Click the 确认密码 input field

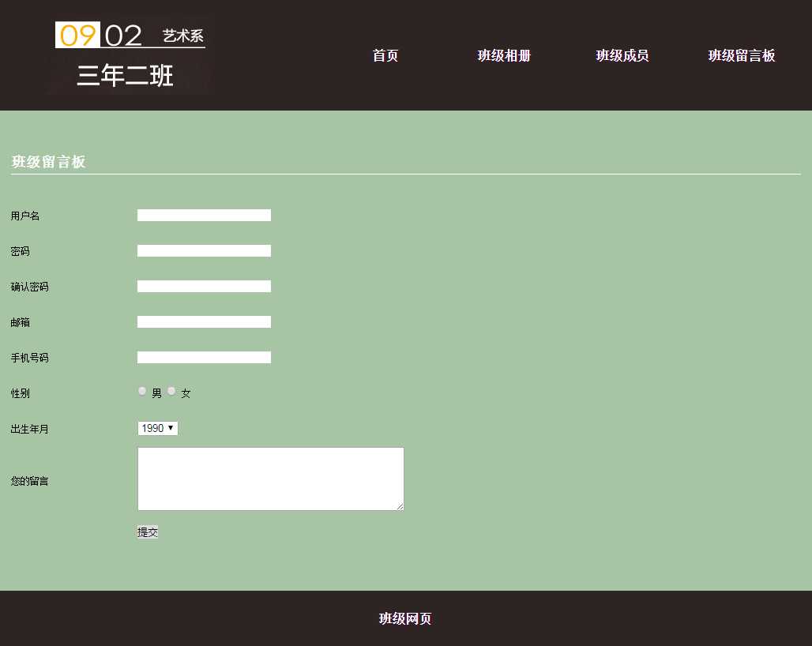click(x=204, y=287)
